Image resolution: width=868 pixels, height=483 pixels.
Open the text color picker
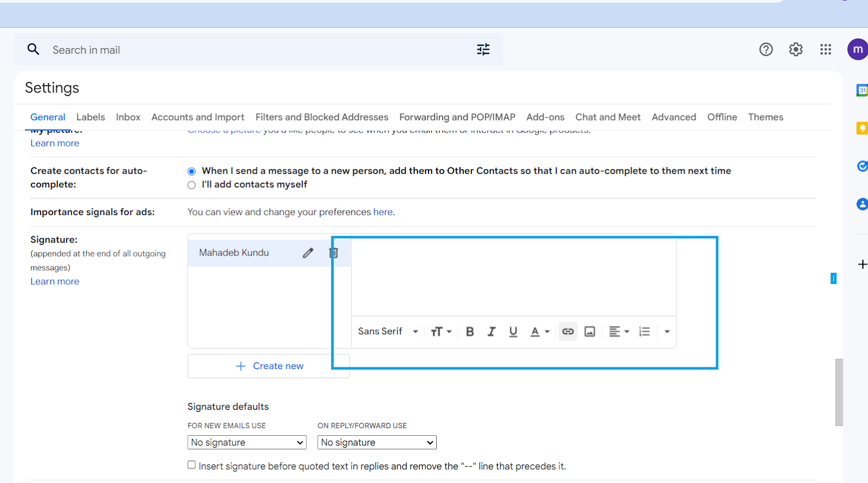click(x=540, y=332)
